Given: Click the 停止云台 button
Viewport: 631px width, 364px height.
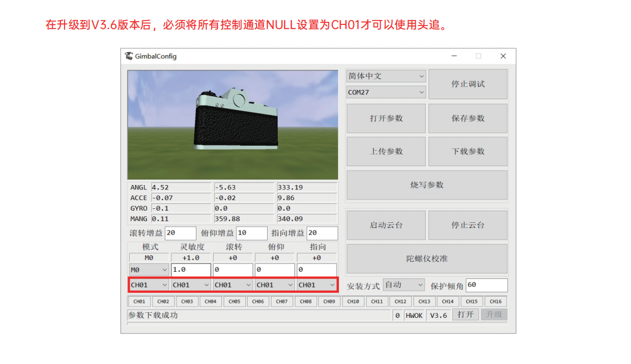Looking at the screenshot, I should click(x=467, y=225).
